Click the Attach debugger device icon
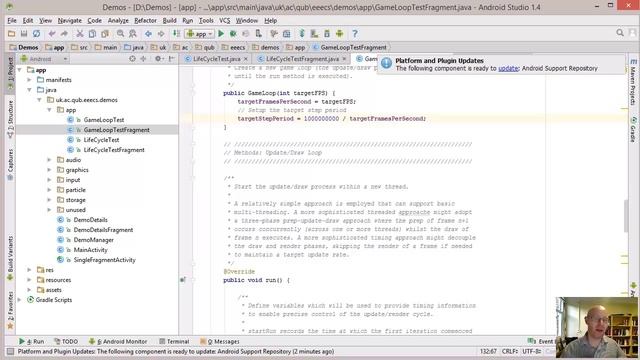This screenshot has height=360, width=640. tap(258, 33)
